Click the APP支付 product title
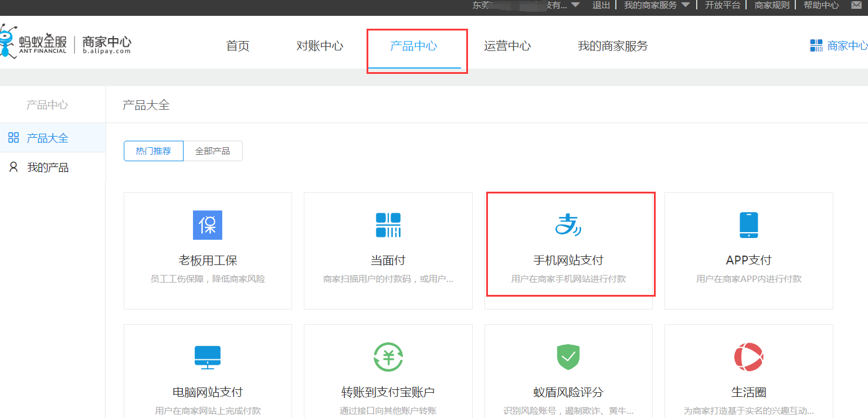The height and width of the screenshot is (418, 868). click(x=748, y=260)
